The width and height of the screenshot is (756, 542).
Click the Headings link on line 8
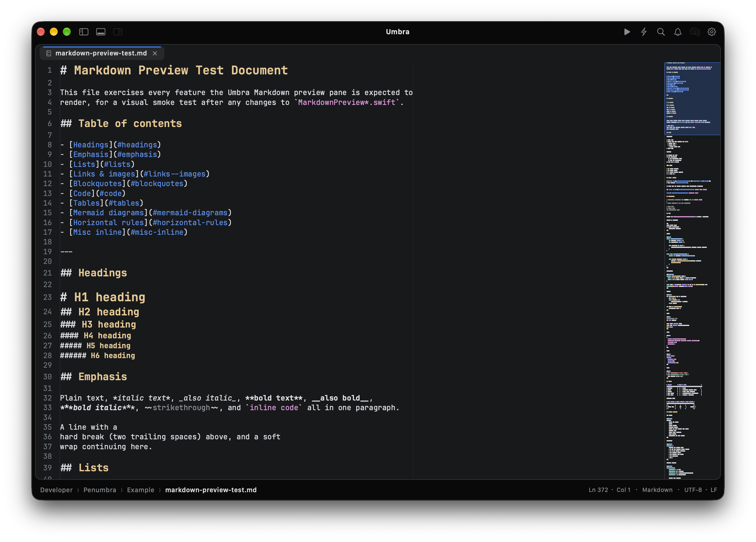tap(91, 145)
